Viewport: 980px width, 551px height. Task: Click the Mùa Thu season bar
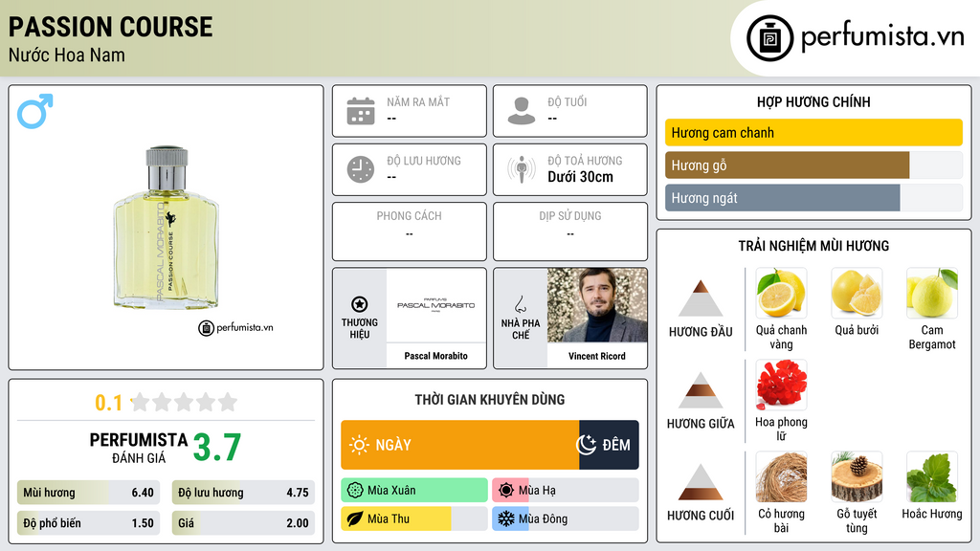tap(414, 518)
